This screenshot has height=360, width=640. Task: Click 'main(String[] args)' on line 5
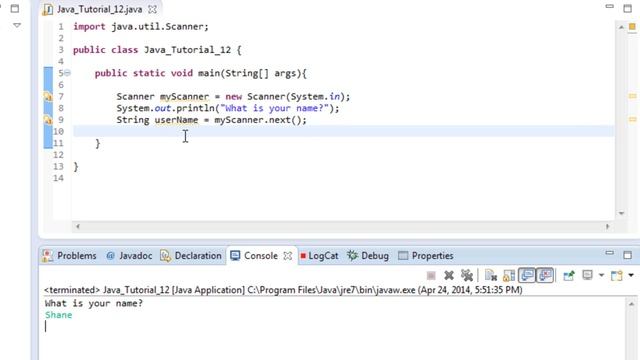pos(250,73)
